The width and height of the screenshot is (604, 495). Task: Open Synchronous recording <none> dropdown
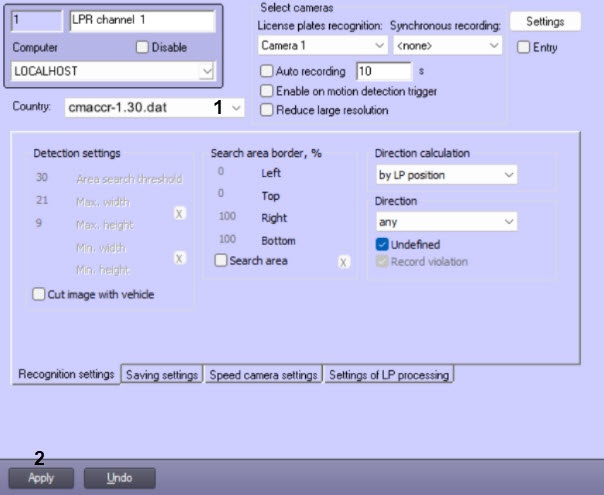[x=448, y=45]
